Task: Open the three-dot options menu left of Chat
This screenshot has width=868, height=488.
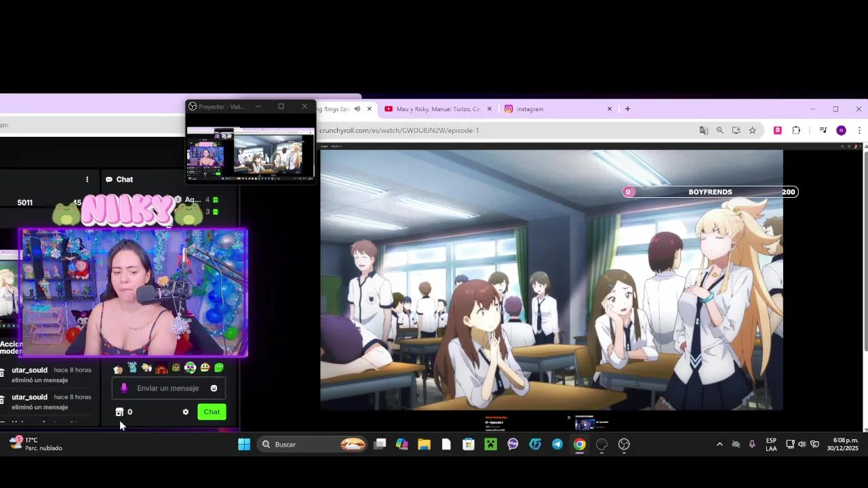Action: click(x=87, y=180)
